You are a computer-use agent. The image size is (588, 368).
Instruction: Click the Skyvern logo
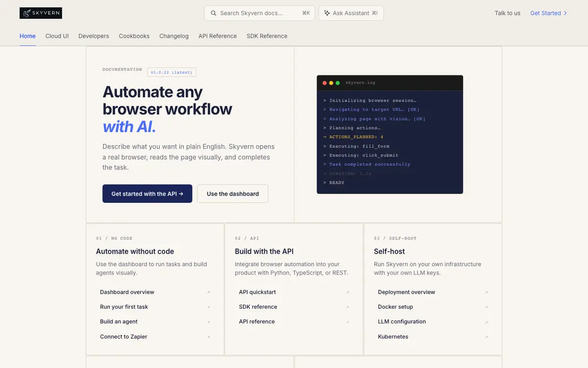click(x=41, y=13)
